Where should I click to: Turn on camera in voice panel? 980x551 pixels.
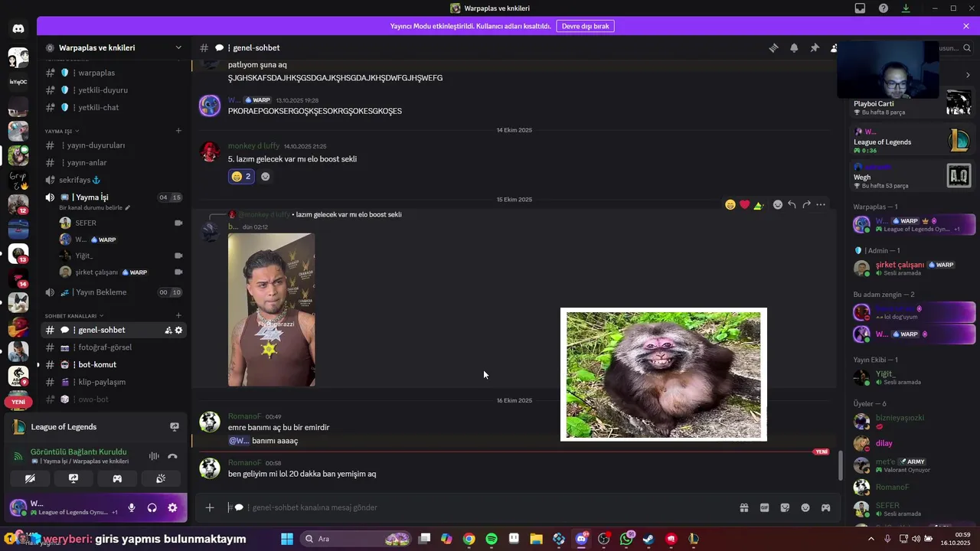coord(30,478)
